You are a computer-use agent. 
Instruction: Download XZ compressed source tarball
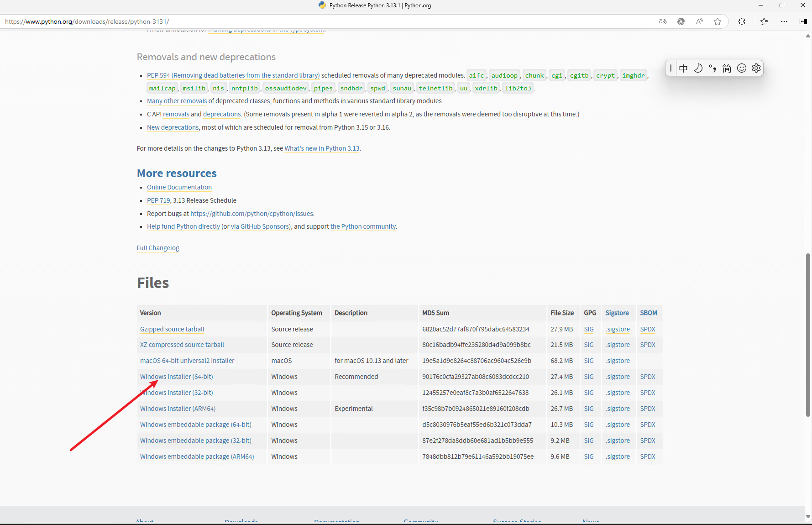pos(182,345)
